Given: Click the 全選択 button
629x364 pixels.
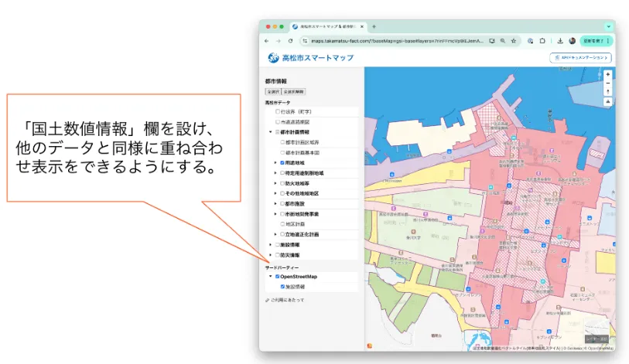Looking at the screenshot, I should 273,91.
